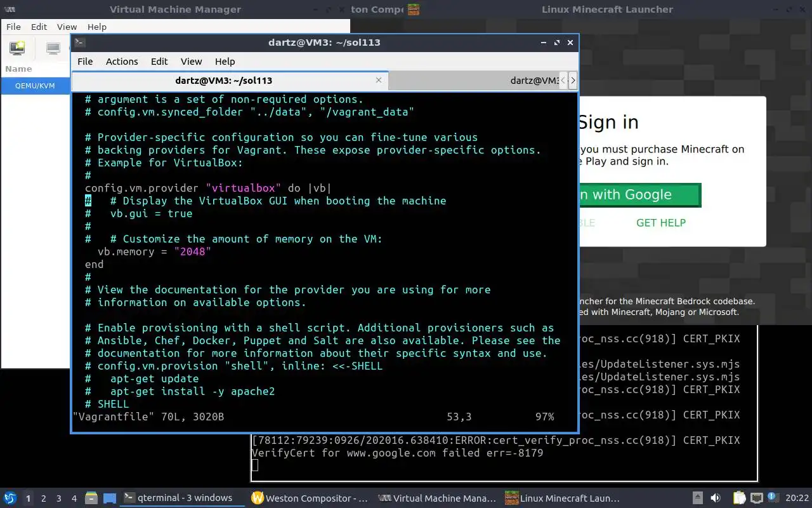The width and height of the screenshot is (812, 508).
Task: Switch to workspace 3 in the pager
Action: tap(59, 498)
